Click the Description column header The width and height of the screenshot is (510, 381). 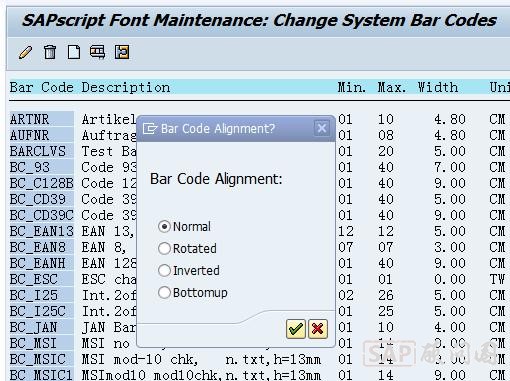point(126,88)
